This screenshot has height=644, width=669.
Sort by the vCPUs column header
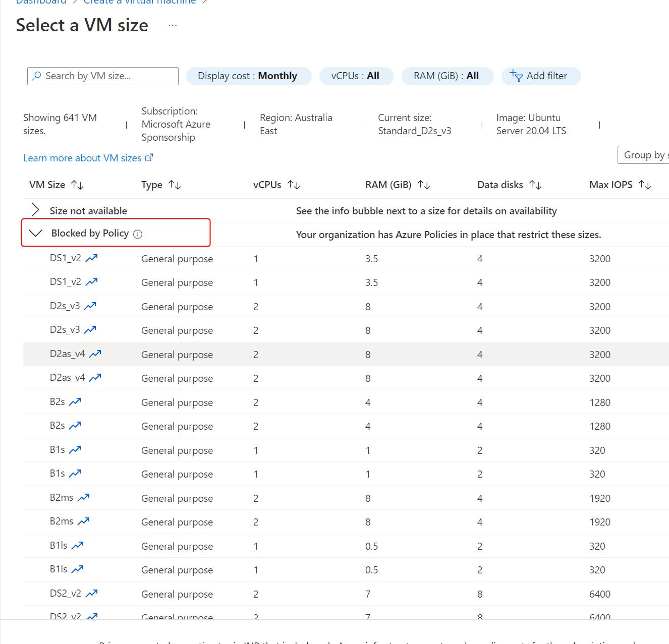(267, 185)
